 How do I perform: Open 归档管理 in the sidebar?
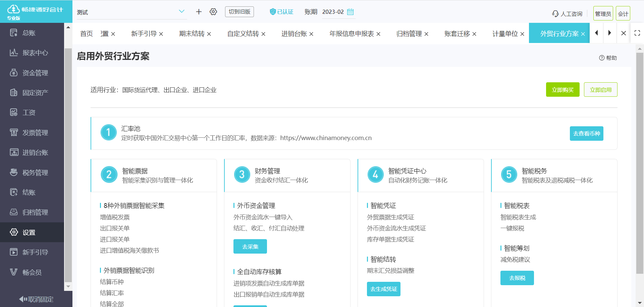click(32, 212)
